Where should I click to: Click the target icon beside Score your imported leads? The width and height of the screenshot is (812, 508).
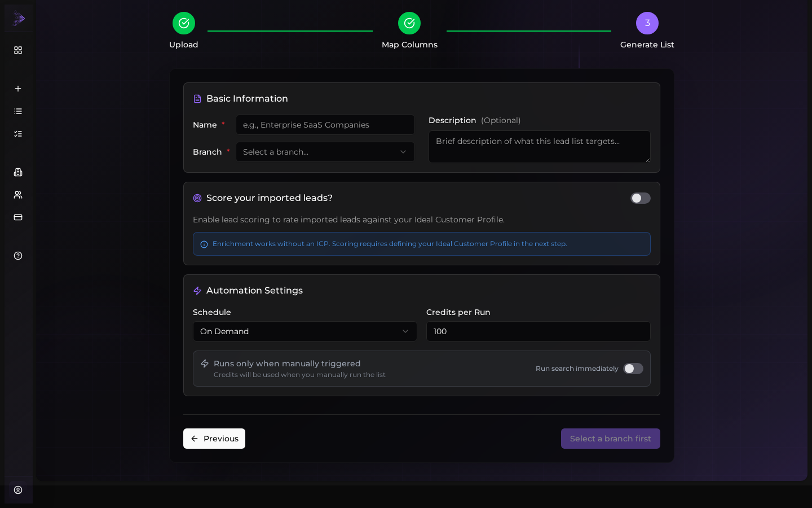tap(197, 198)
